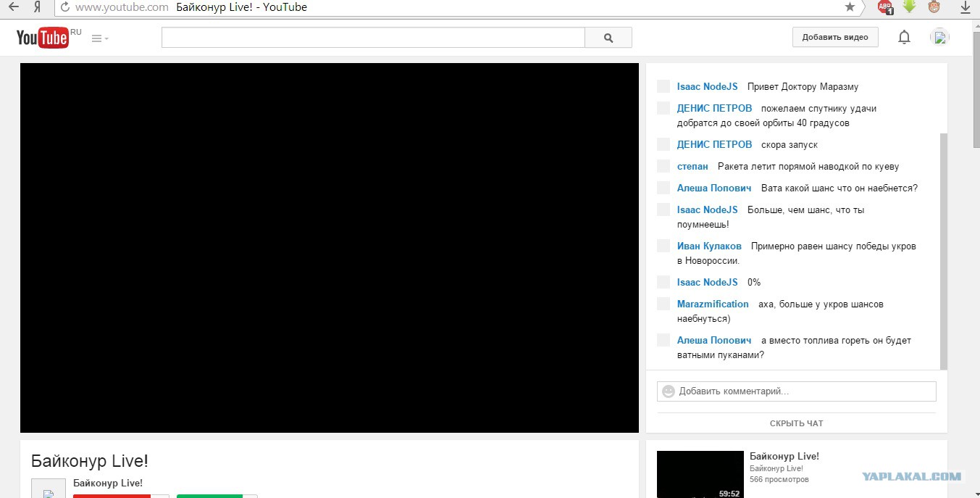
Task: Open the account avatar in the header
Action: (939, 38)
